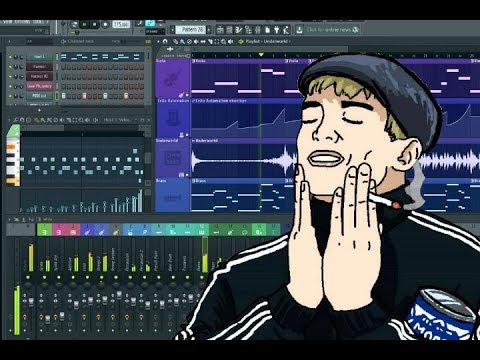Click the add channel plus button
This screenshot has height=360, width=480.
pos(39,110)
